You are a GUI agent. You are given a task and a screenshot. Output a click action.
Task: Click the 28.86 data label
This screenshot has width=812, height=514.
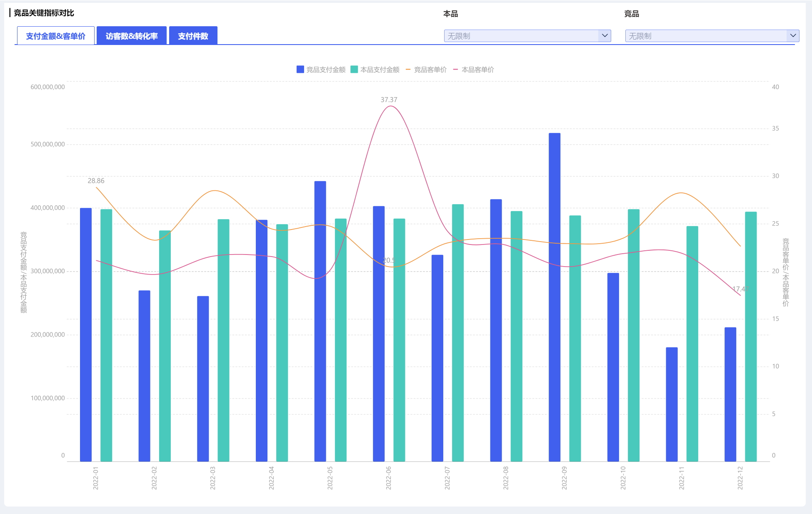click(x=96, y=181)
